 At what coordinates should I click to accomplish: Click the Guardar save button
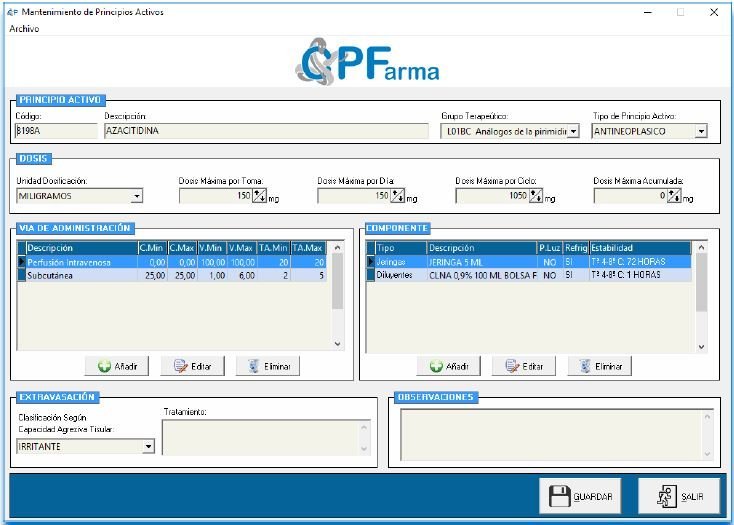[x=580, y=496]
